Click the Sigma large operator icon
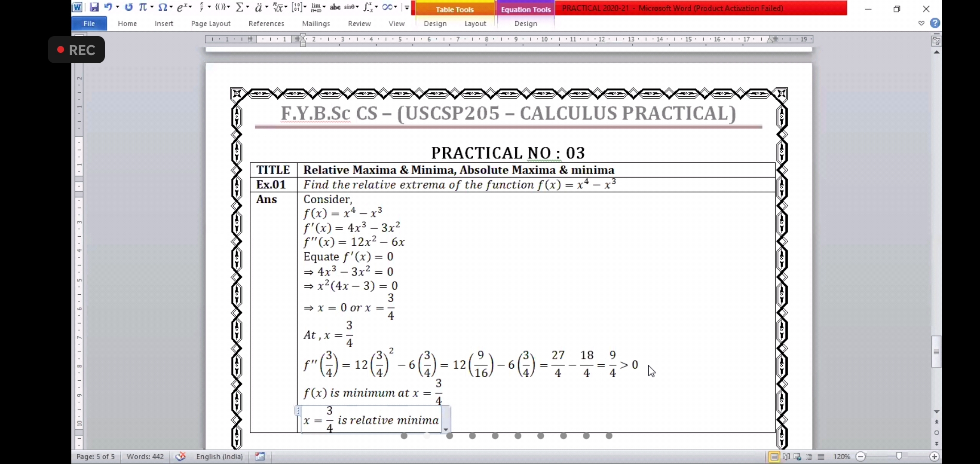The image size is (980, 464). 240,7
